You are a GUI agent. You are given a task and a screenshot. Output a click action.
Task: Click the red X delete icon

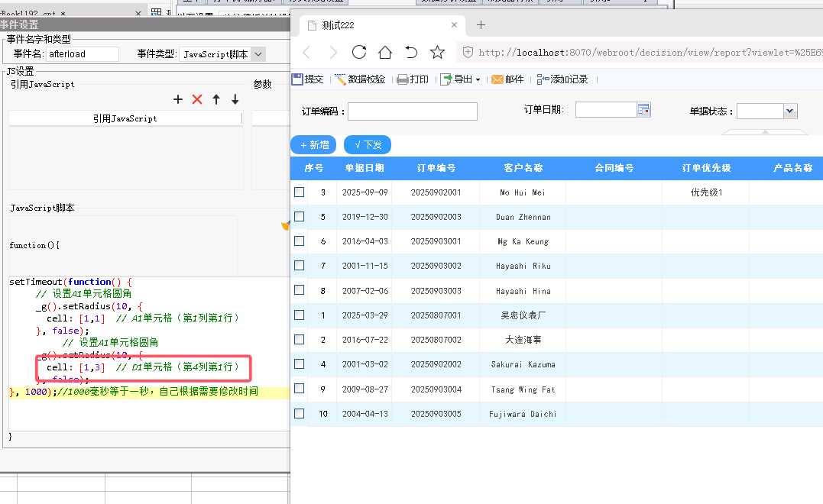[x=197, y=99]
